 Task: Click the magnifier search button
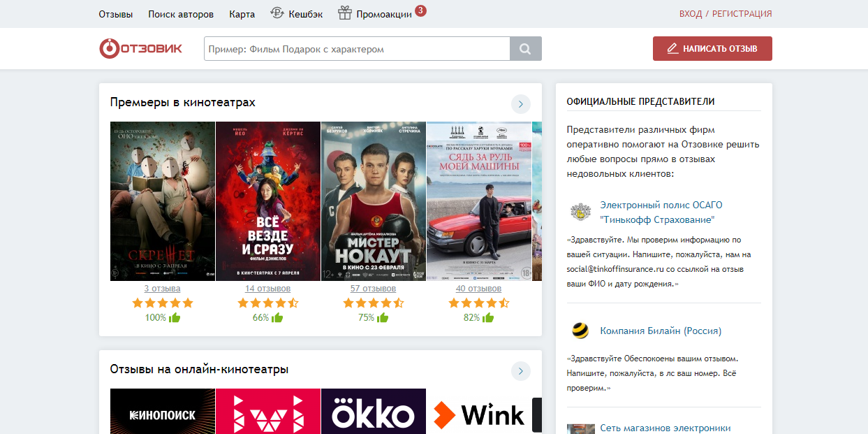pyautogui.click(x=526, y=49)
